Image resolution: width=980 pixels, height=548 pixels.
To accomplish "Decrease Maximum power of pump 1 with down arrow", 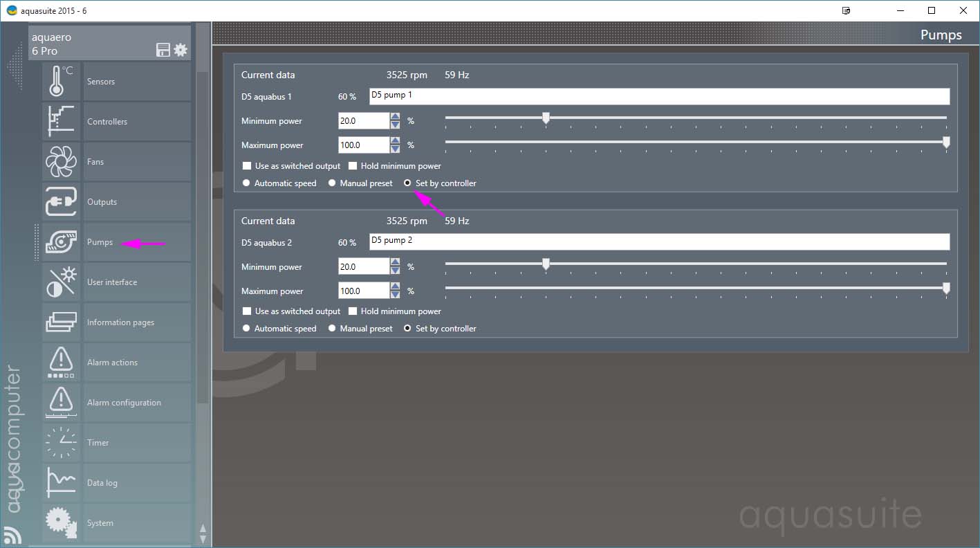I will click(x=395, y=149).
